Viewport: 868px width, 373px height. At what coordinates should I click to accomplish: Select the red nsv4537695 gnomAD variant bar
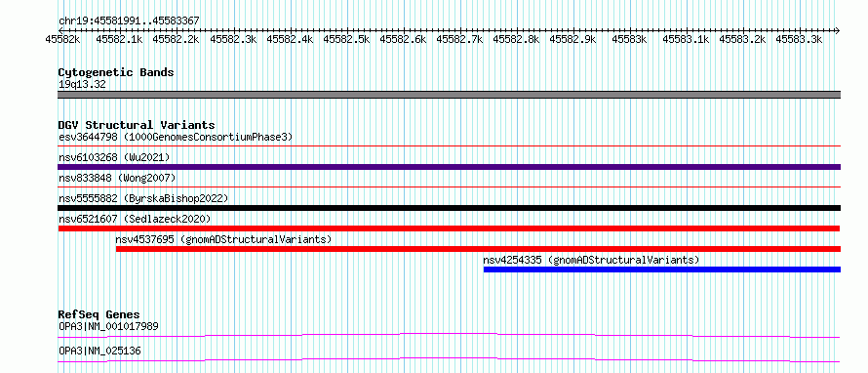[x=478, y=249]
